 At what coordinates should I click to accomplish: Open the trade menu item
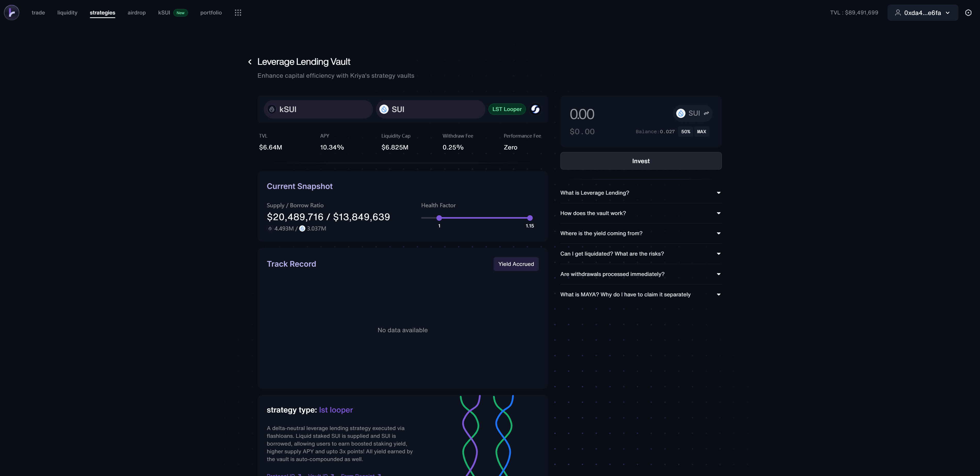[38, 13]
